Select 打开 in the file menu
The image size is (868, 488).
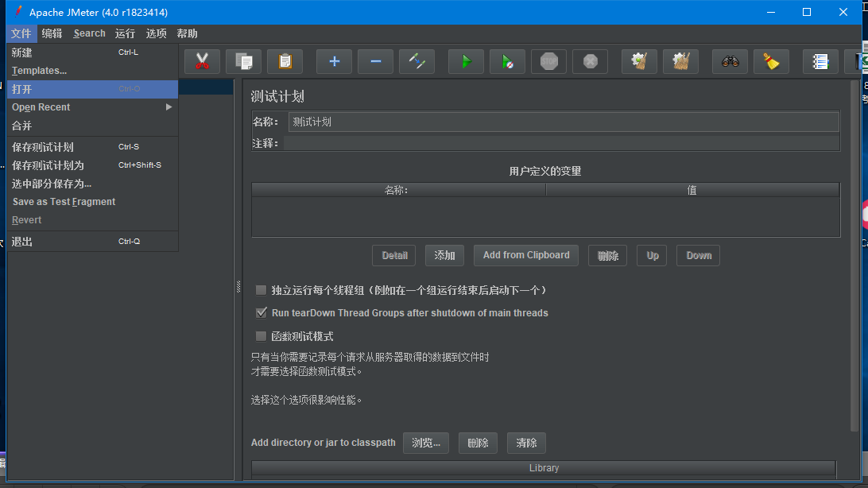tap(92, 89)
